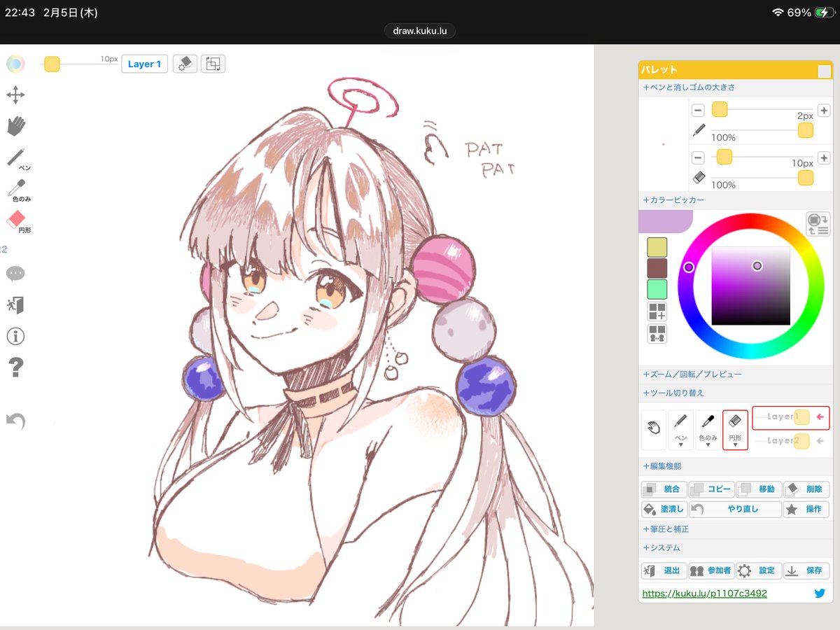
Task: Open the info icon in left toolbar
Action: (15, 337)
